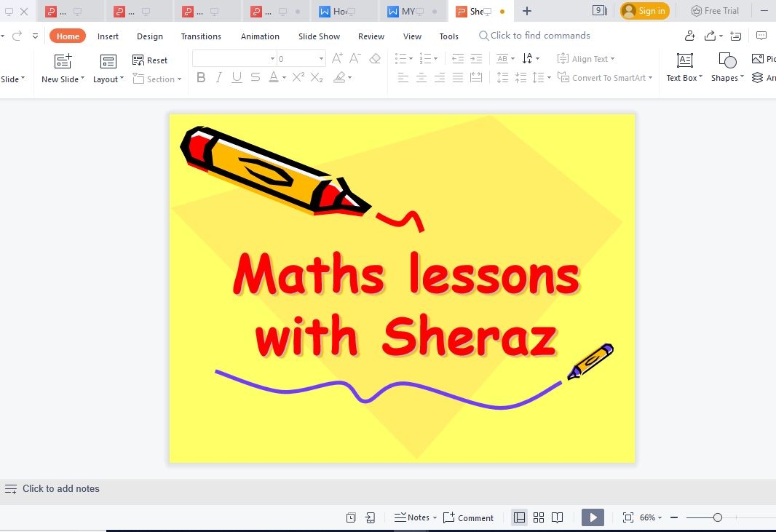The height and width of the screenshot is (532, 776).
Task: Click the Redo arrow icon
Action: pos(17,36)
